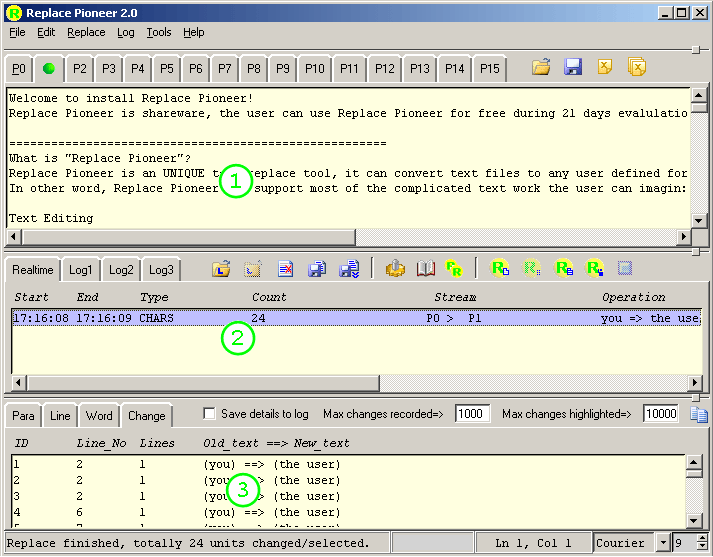
Task: Switch to the Log3 tab
Action: (x=161, y=270)
